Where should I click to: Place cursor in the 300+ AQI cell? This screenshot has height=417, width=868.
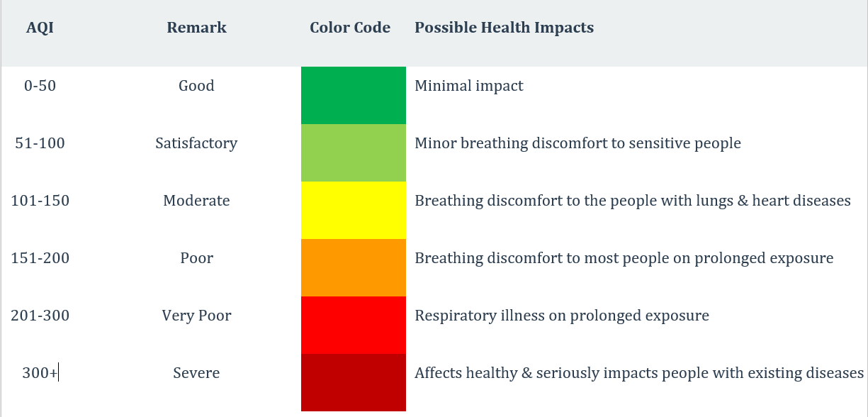point(40,373)
